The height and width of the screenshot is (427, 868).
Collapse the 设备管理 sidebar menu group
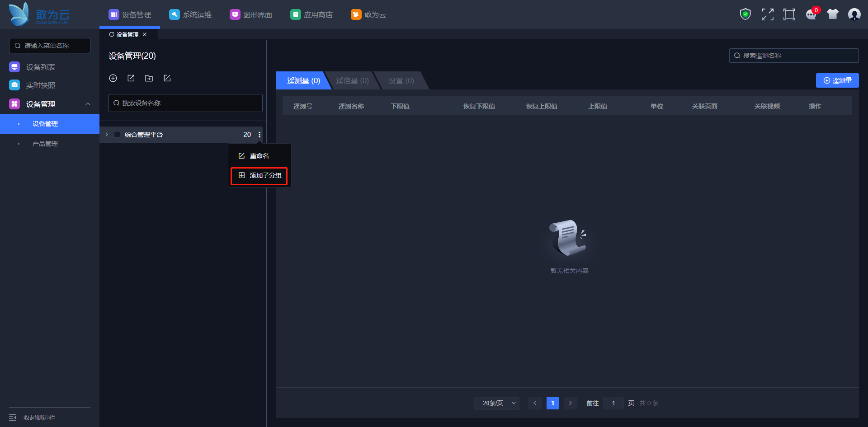pyautogui.click(x=88, y=104)
